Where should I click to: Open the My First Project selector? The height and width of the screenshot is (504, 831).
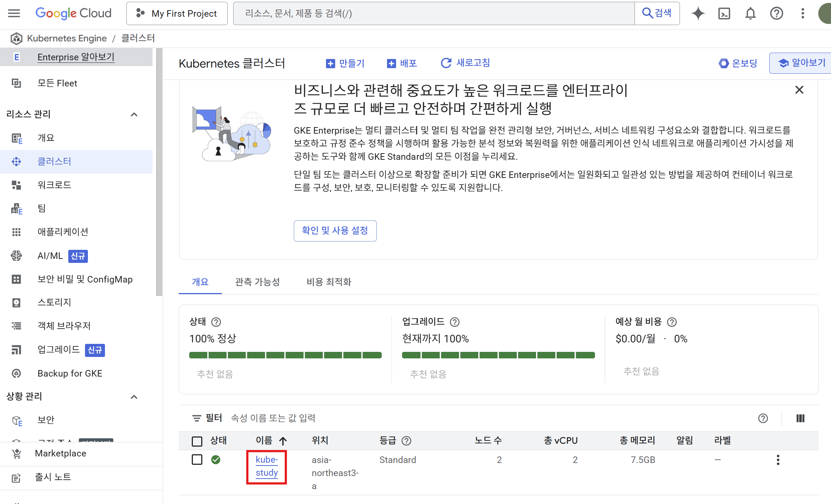177,13
